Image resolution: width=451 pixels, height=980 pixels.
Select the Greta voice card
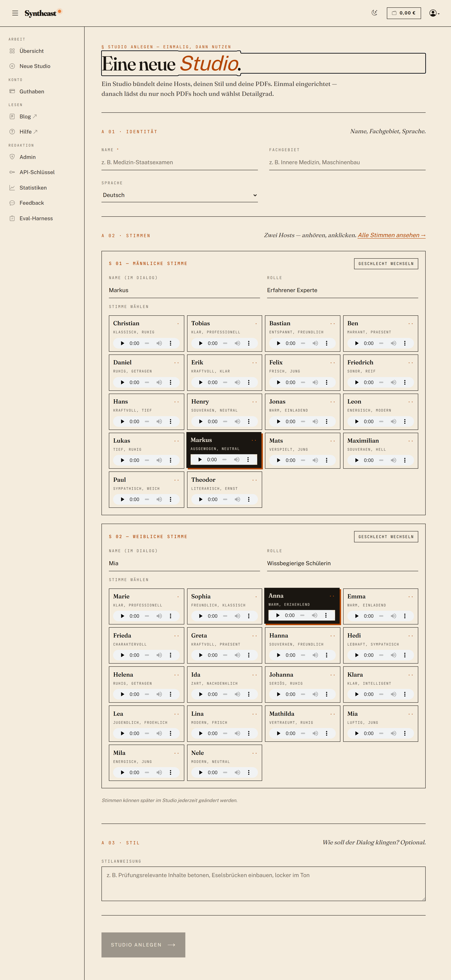point(224,646)
